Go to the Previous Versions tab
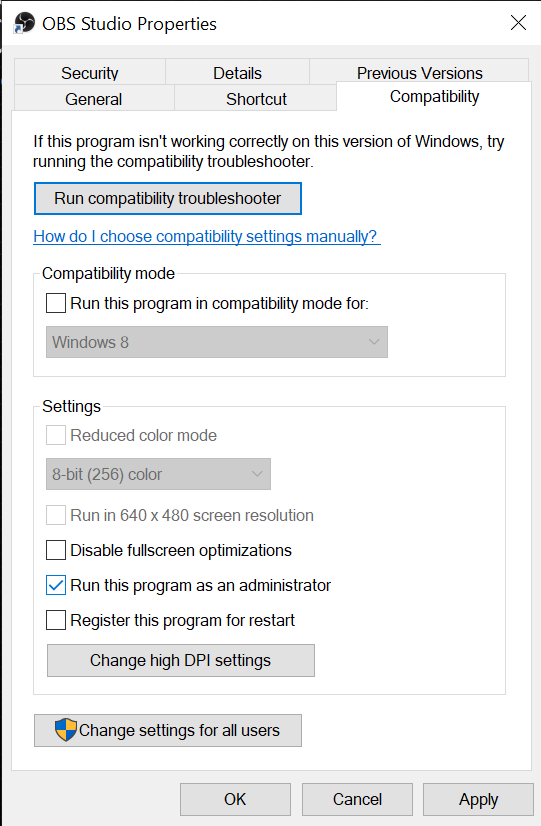Image resolution: width=541 pixels, height=826 pixels. click(419, 72)
